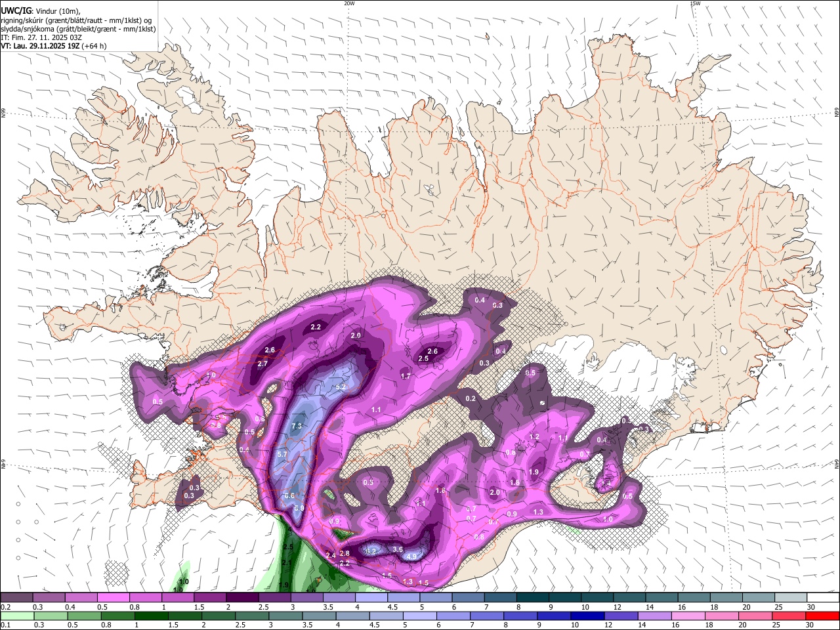Click the red lower legend swatch before 30
The height and width of the screenshot is (630, 840).
point(789,616)
